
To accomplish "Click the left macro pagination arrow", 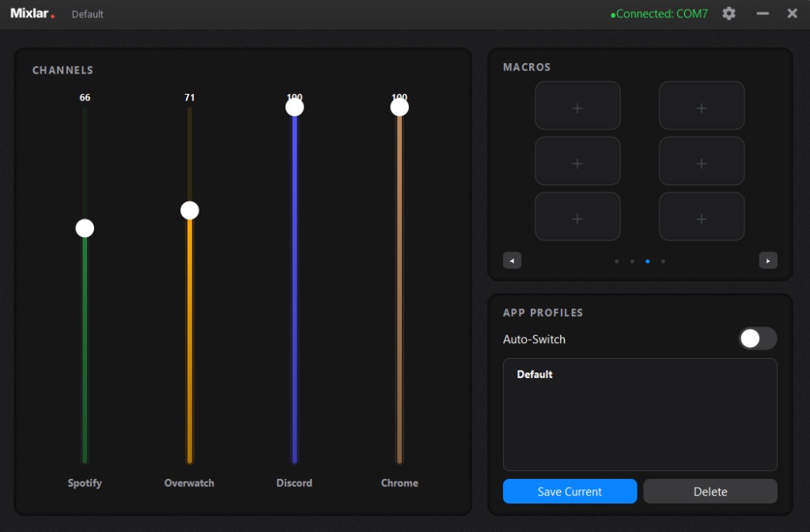I will coord(512,260).
